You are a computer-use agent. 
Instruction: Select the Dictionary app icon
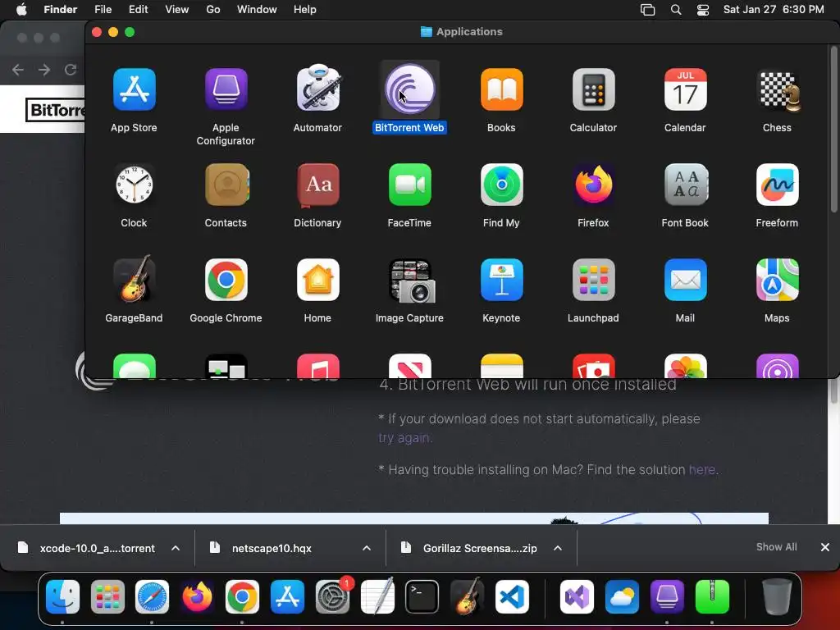coord(318,185)
